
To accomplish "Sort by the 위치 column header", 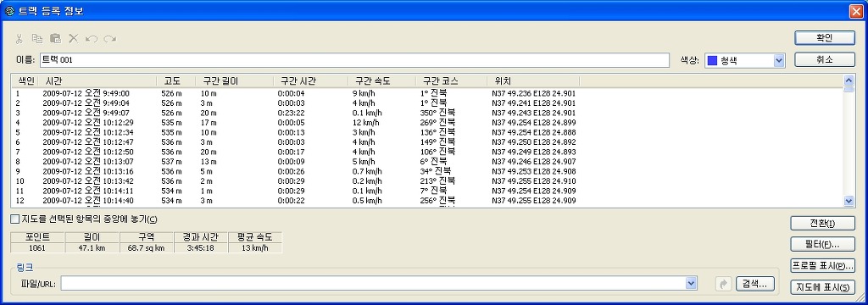I will [x=533, y=80].
